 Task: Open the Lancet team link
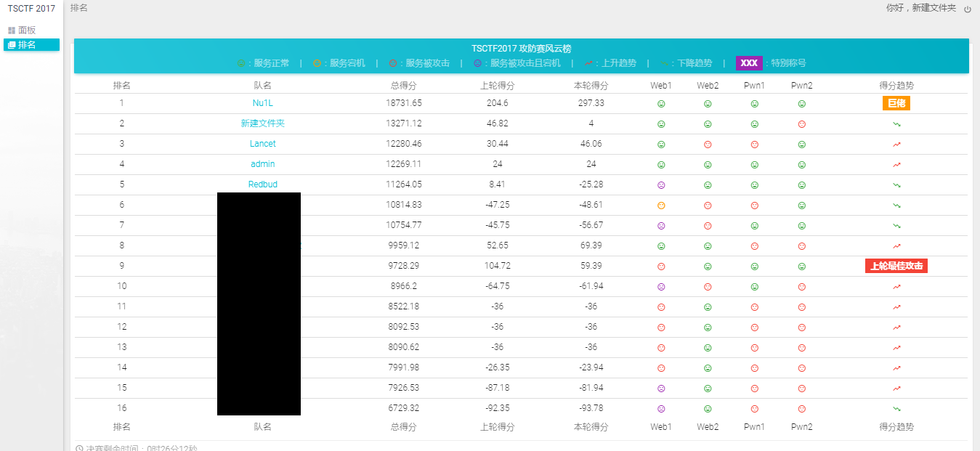(263, 144)
